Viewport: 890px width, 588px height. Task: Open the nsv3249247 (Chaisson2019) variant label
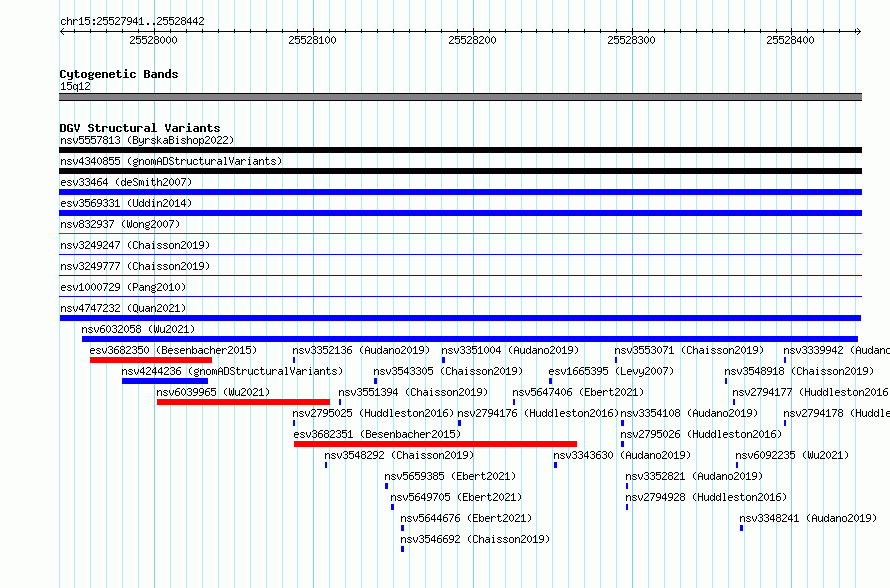click(x=135, y=245)
